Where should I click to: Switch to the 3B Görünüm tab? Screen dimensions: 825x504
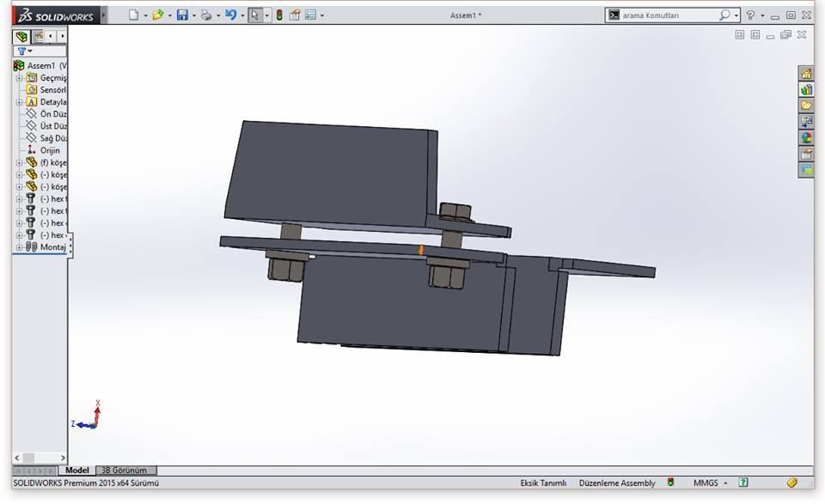(x=125, y=471)
